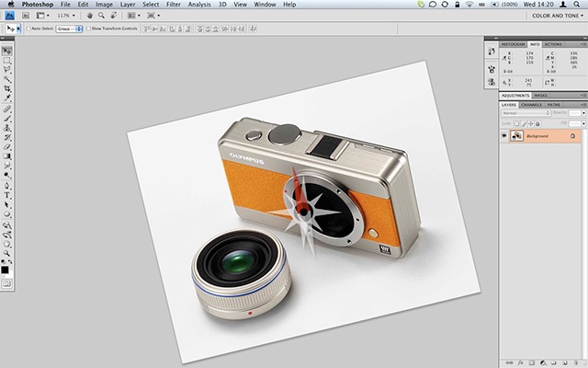This screenshot has height=368, width=588.
Task: Toggle lock transparent pixels in the Layers panel
Action: pos(516,123)
